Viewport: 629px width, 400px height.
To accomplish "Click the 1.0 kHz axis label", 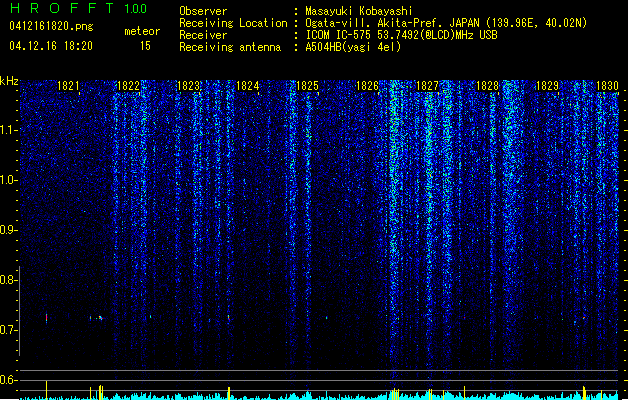I will pos(9,180).
